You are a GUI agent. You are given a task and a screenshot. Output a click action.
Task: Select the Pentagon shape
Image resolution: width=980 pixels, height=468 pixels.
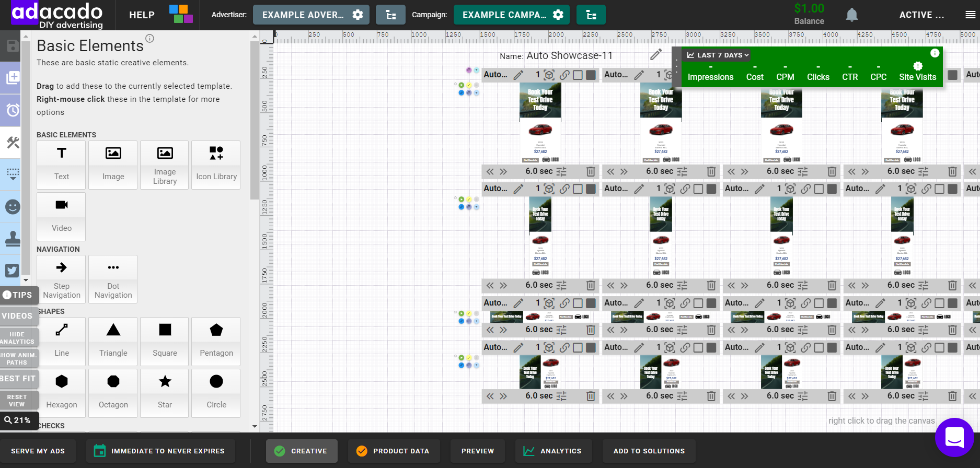(x=216, y=341)
